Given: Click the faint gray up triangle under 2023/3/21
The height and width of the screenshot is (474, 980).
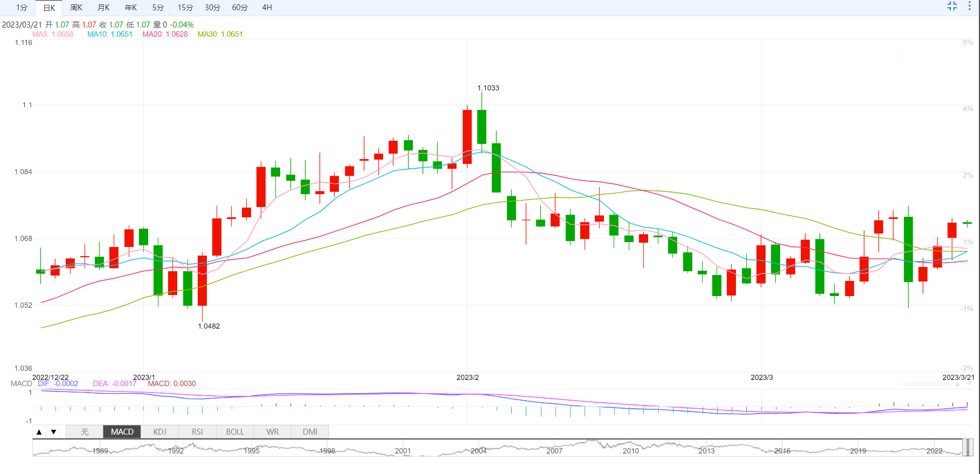Looking at the screenshot, I should pyautogui.click(x=957, y=384).
